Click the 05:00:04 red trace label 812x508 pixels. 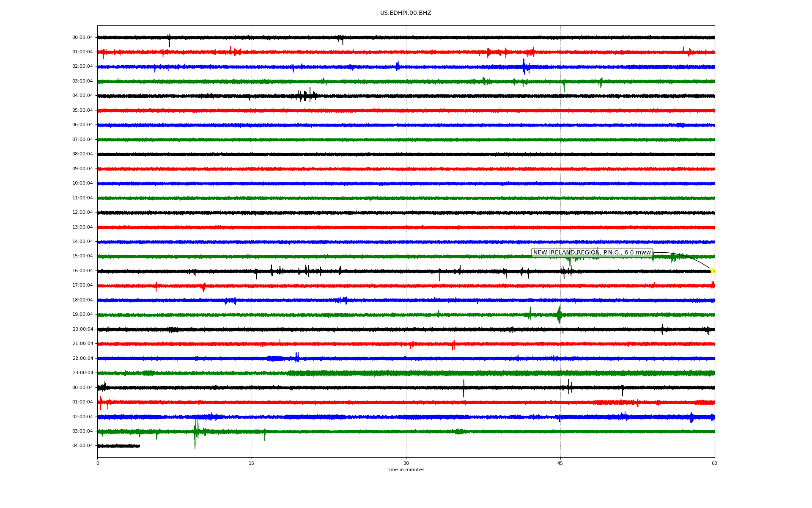point(82,110)
